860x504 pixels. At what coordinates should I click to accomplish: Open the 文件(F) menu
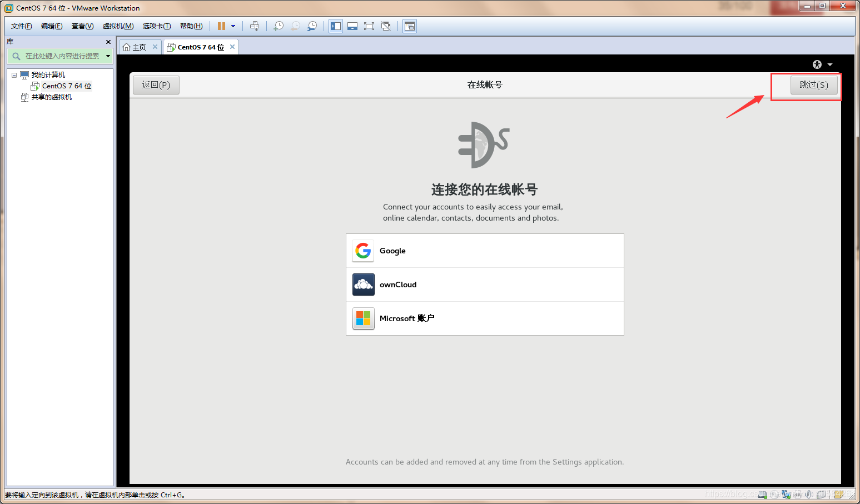coord(22,26)
